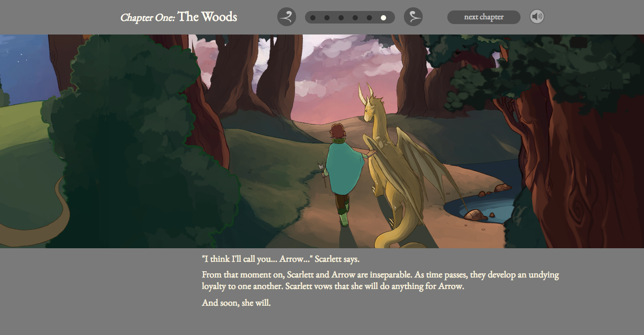Click the highlighted sixth page dot

point(383,18)
